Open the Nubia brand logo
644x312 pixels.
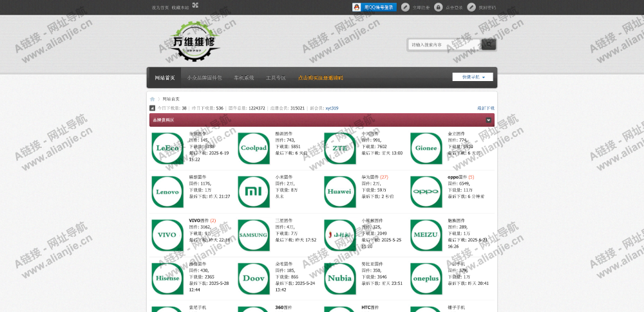(x=340, y=279)
